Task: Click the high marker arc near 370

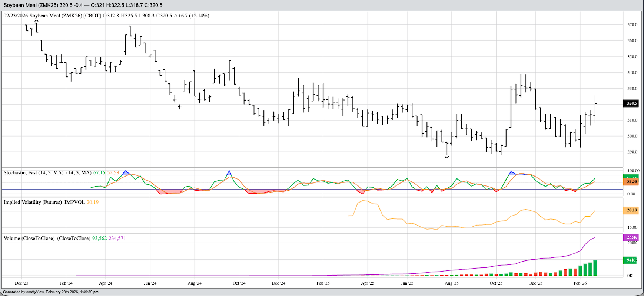Action: point(36,22)
